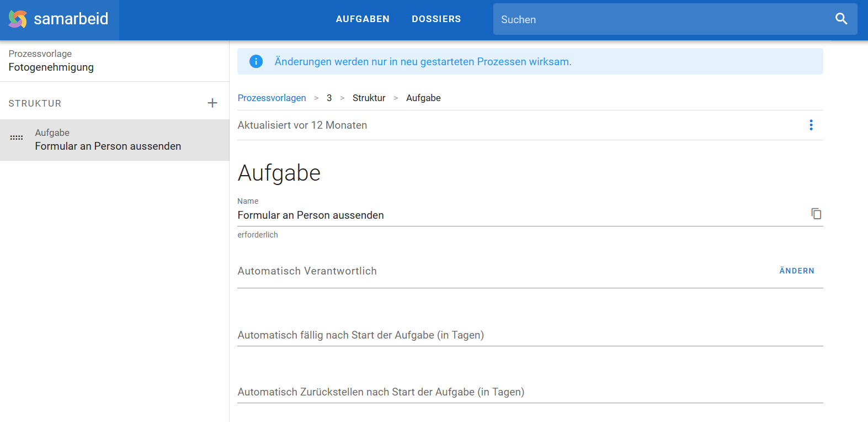Grab the drag handle of Aufgabe item
This screenshot has width=868, height=422.
coord(17,138)
